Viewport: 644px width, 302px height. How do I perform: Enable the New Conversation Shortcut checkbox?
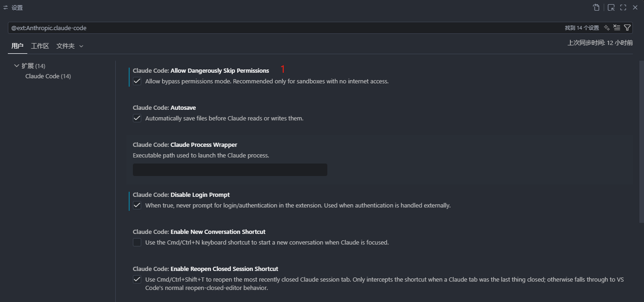tap(137, 242)
